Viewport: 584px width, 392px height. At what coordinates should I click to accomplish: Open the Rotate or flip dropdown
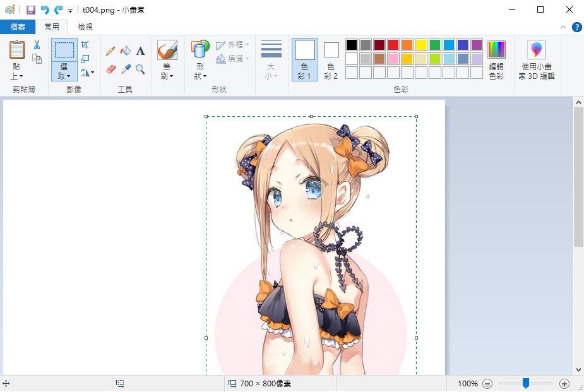point(87,72)
